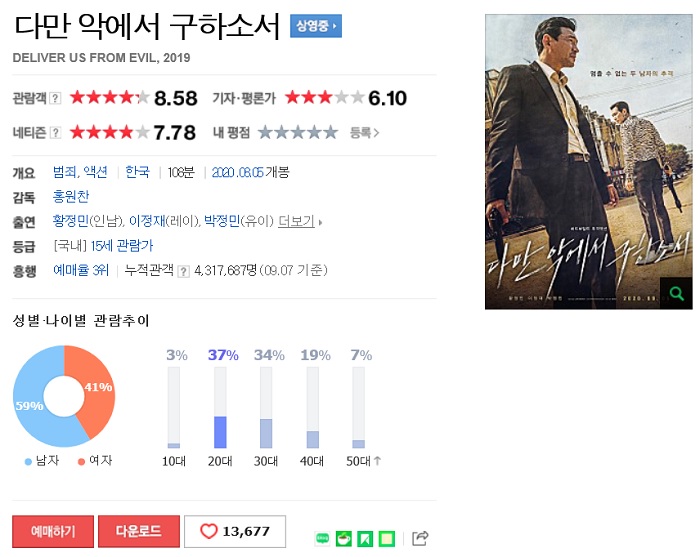The height and width of the screenshot is (557, 700).
Task: Click the question mark next to 관람객
Action: pyautogui.click(x=55, y=98)
